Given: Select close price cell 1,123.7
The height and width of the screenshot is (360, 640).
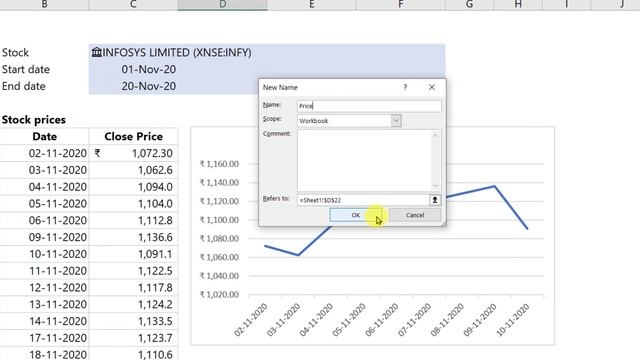Looking at the screenshot, I should pos(133,338).
